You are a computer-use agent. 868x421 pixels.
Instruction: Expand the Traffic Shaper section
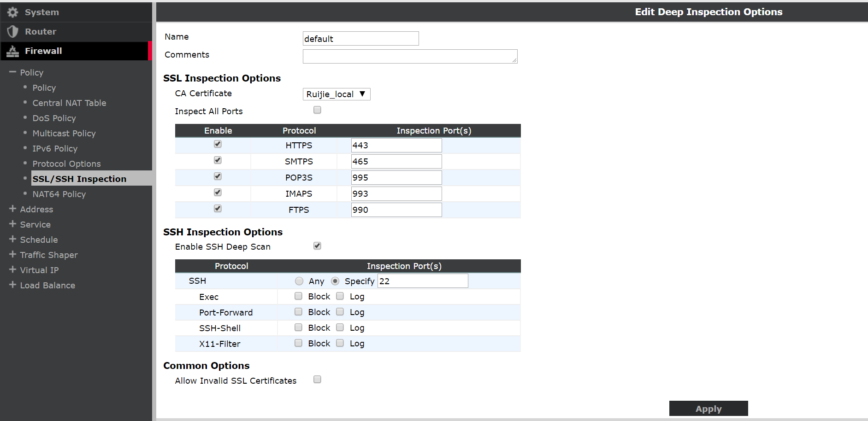point(12,255)
